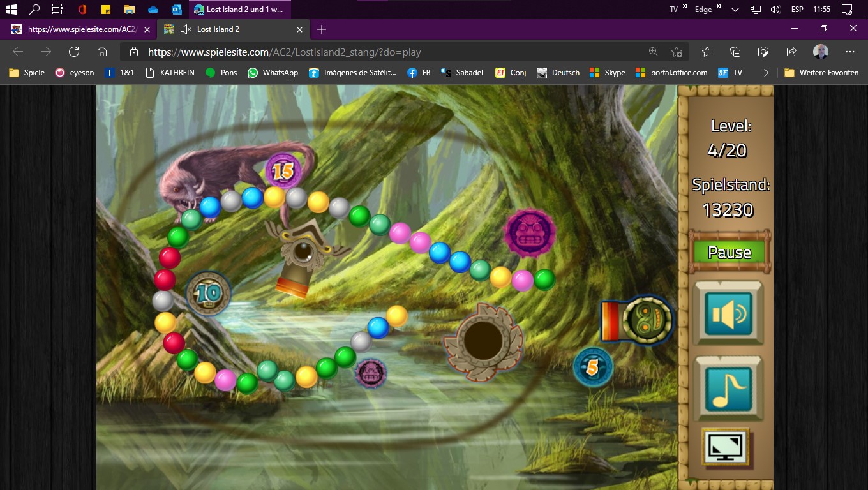
Task: Open the Lost Island 2 browser tab
Action: (233, 29)
